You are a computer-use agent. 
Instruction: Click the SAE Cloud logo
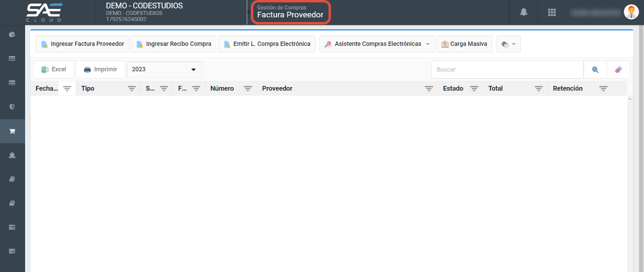tap(44, 13)
